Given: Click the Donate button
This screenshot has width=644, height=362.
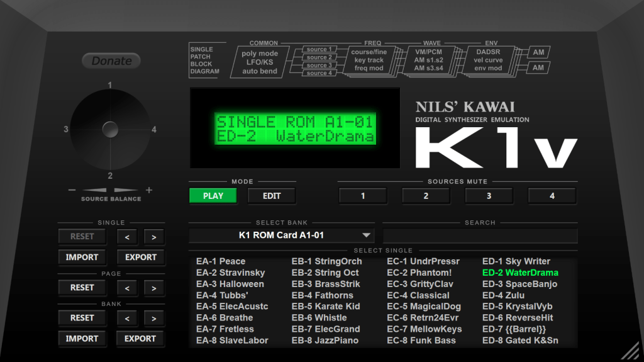Looking at the screenshot, I should pos(111,61).
